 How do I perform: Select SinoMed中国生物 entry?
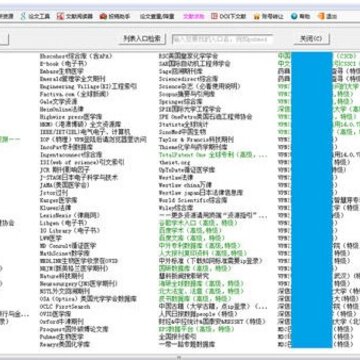pyautogui.click(x=182, y=132)
